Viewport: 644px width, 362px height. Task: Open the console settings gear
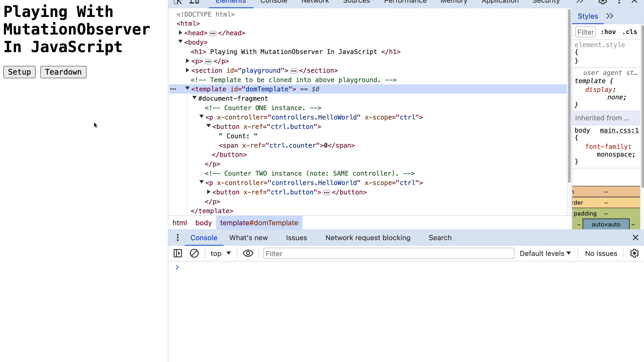pyautogui.click(x=634, y=253)
